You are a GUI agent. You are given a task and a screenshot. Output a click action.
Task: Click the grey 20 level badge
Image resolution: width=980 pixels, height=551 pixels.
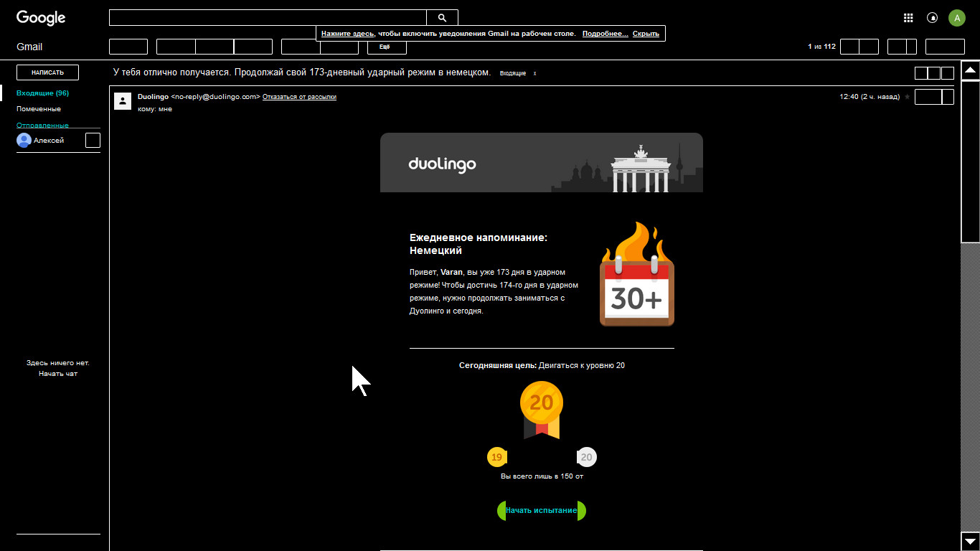pyautogui.click(x=587, y=457)
